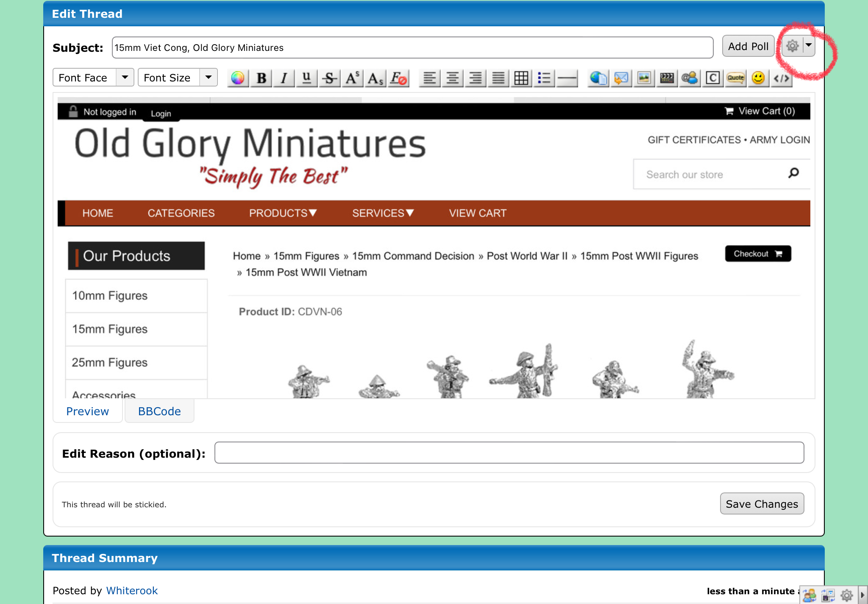Viewport: 868px width, 604px height.
Task: Open the smiley emoticon picker
Action: pyautogui.click(x=758, y=78)
